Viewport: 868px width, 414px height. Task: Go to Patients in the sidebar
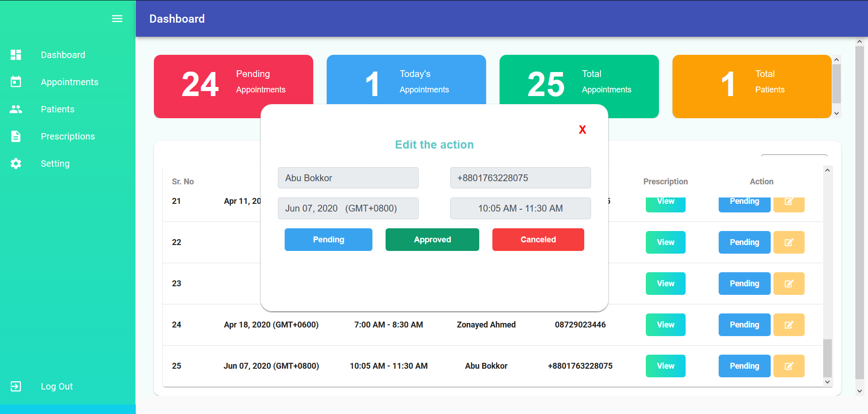point(57,109)
